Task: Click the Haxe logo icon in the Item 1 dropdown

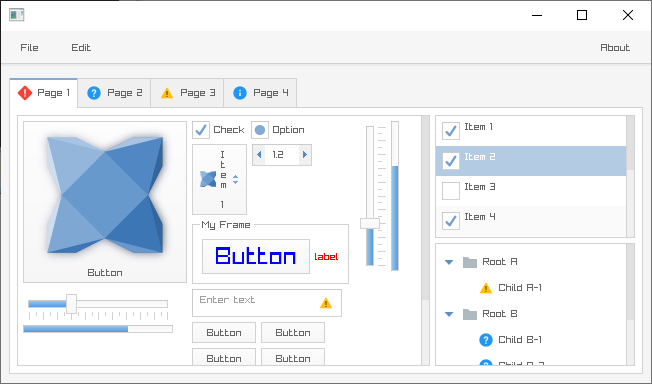Action: coord(208,179)
